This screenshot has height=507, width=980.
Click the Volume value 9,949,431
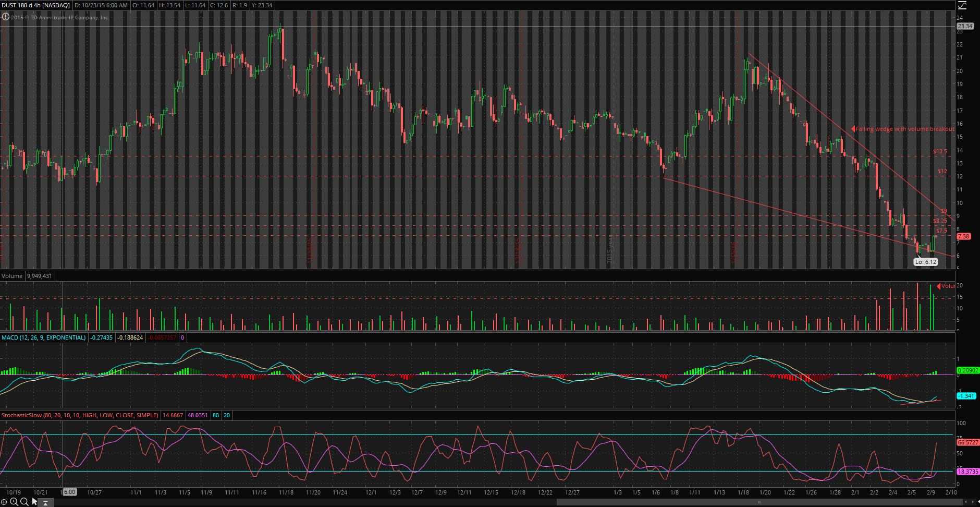point(39,276)
